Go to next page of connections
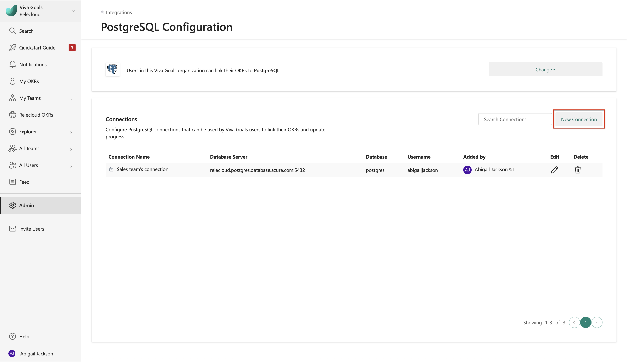The image size is (627, 364). [597, 322]
